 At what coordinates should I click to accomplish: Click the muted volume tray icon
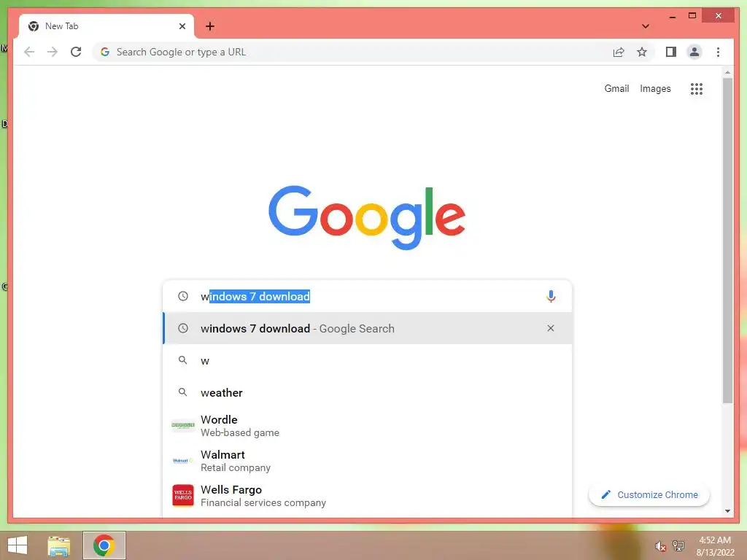[x=660, y=546]
